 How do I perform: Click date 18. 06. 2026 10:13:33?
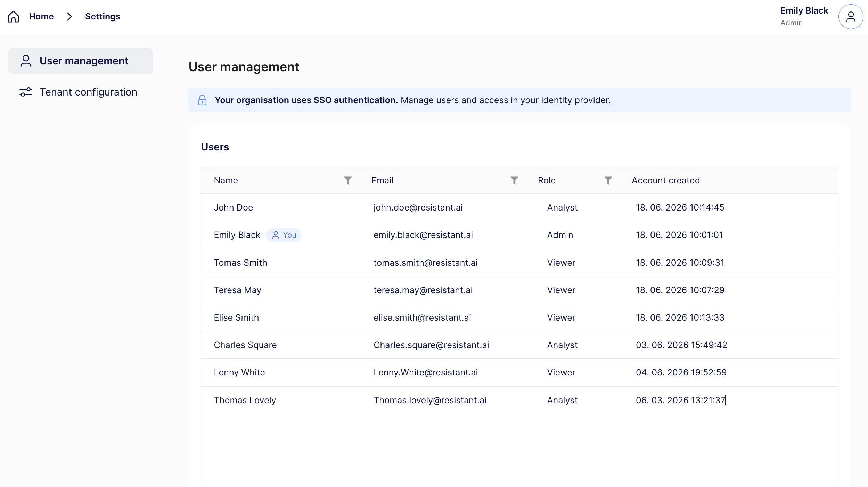(x=680, y=318)
